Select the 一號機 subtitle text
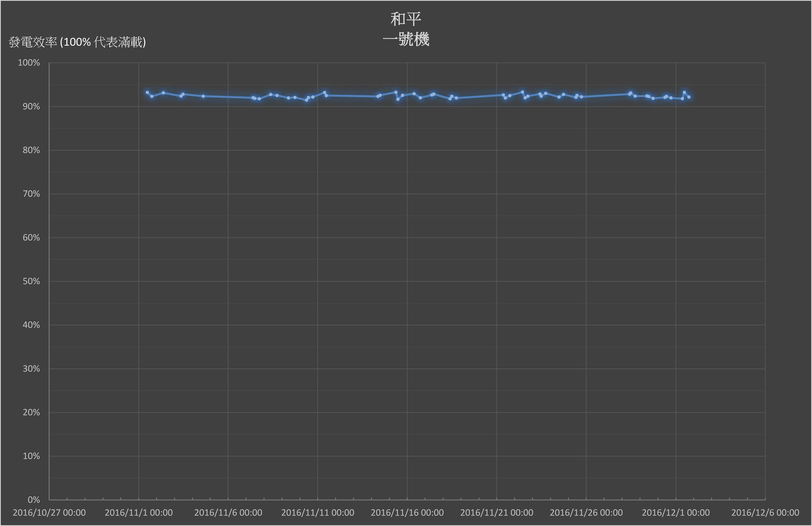Viewport: 812px width, 526px height. point(406,39)
